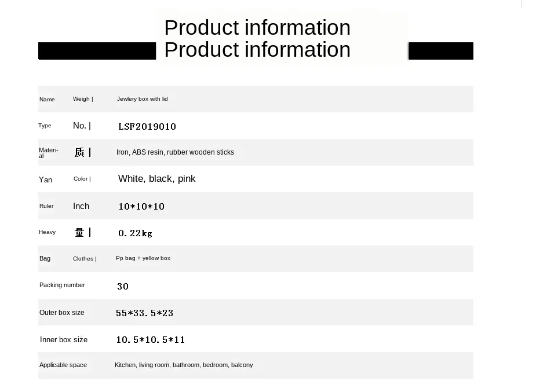Click the 10*10*10 dimension value
547x392 pixels.
[x=141, y=206]
